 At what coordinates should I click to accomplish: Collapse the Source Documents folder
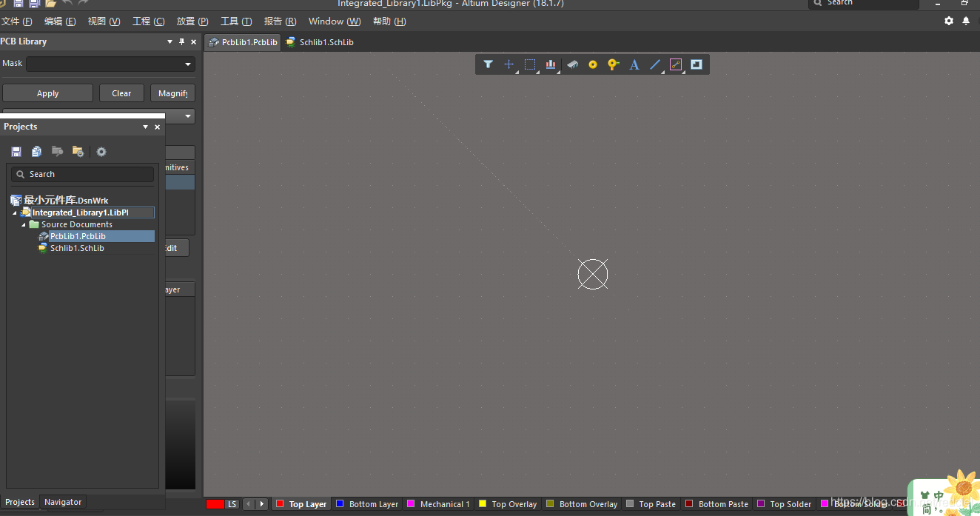point(24,224)
